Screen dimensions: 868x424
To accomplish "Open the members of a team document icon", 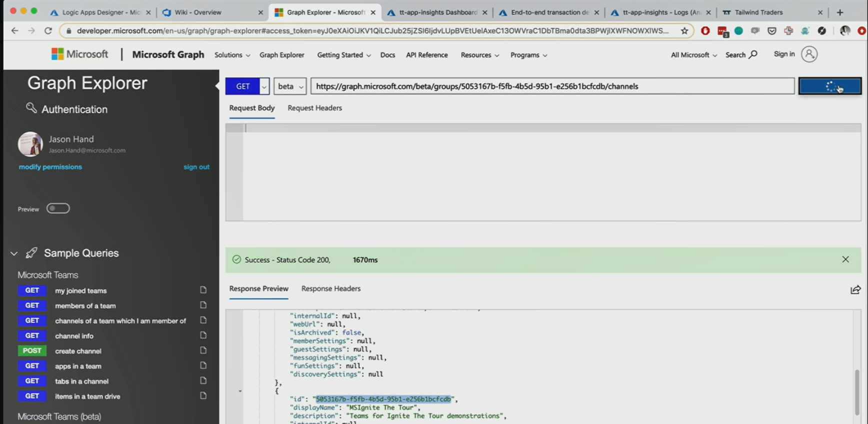I will pyautogui.click(x=203, y=305).
